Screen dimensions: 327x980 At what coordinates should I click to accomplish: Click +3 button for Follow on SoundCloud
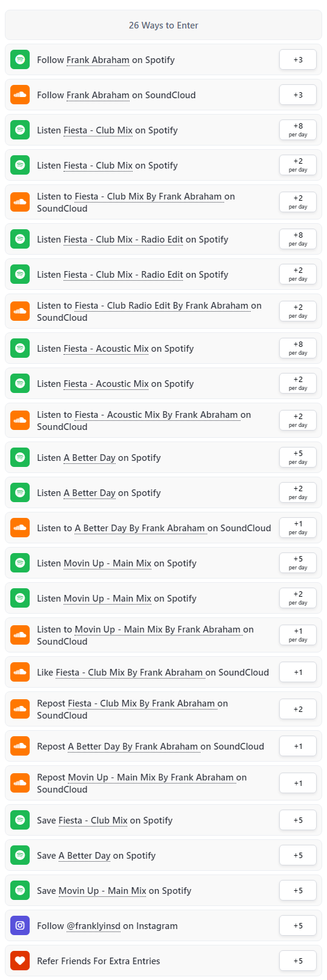point(298,95)
